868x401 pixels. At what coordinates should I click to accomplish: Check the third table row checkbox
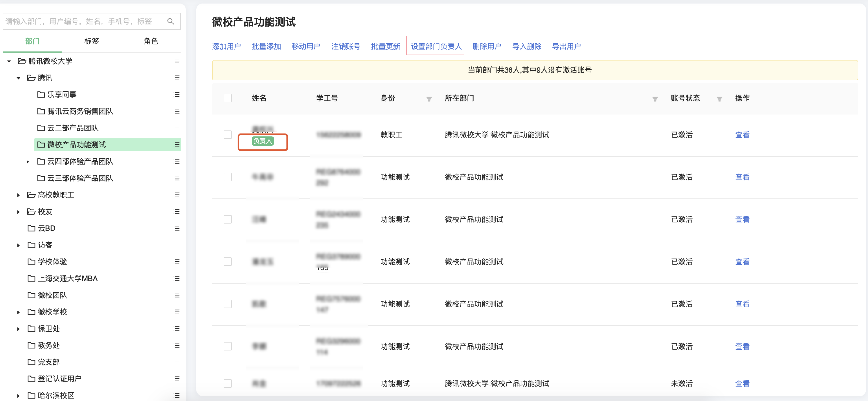(228, 219)
